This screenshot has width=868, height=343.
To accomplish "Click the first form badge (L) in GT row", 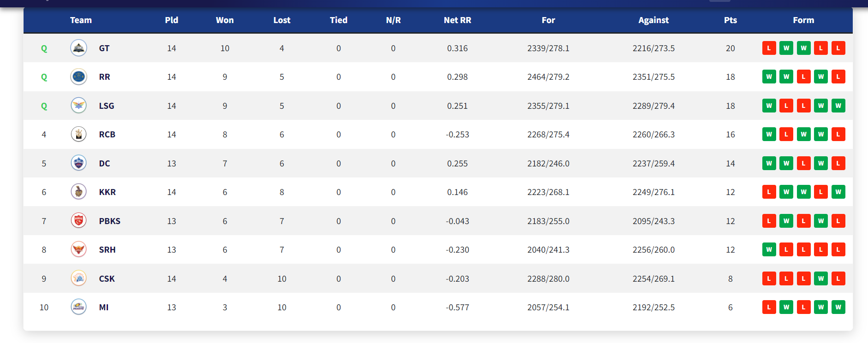I will 769,48.
